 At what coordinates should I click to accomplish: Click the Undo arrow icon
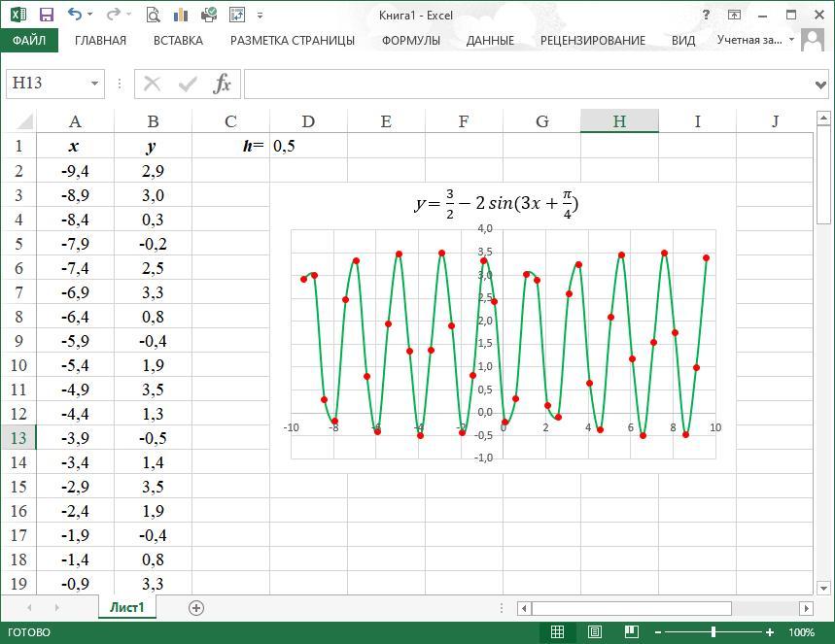pos(75,15)
